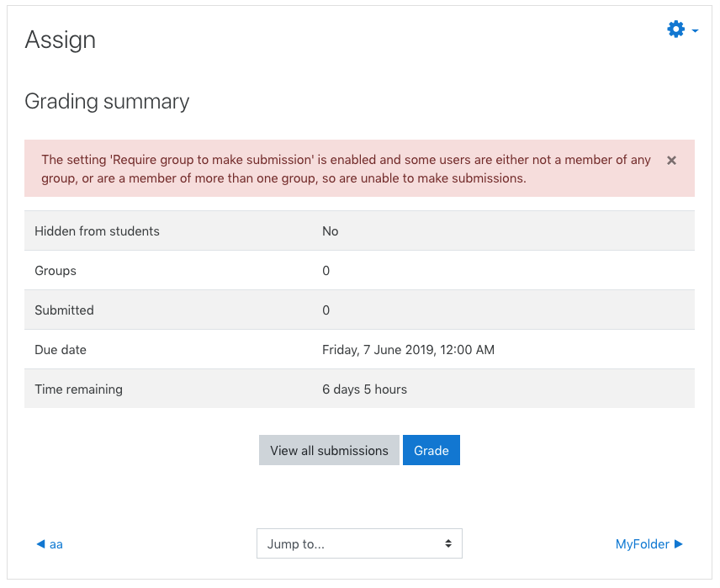Click the View all submissions button
This screenshot has height=588, width=720.
(329, 450)
